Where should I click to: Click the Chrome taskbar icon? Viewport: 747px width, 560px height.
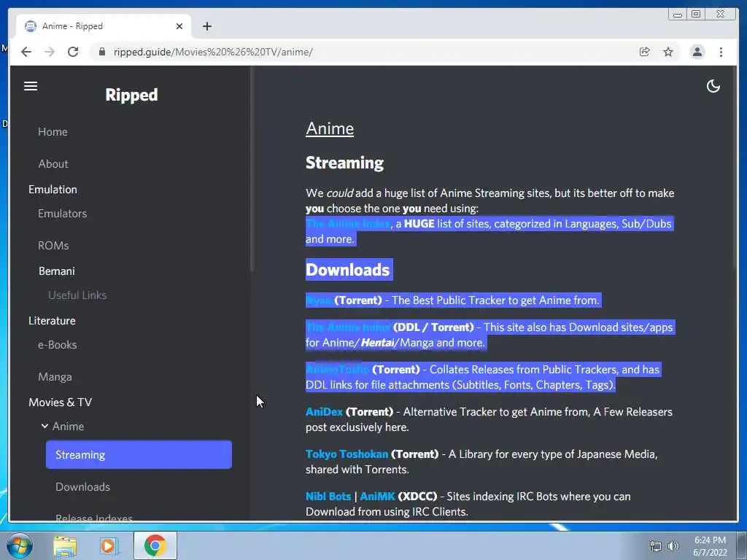[x=155, y=545]
